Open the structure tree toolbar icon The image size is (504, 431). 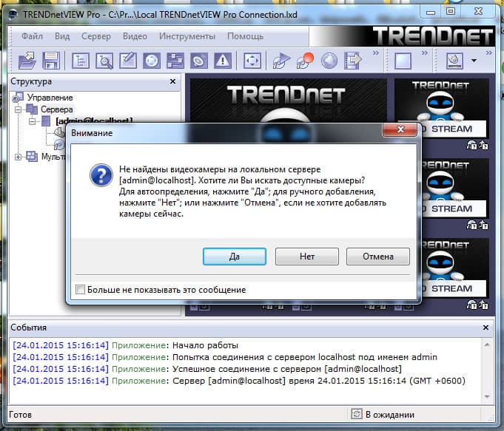81,61
